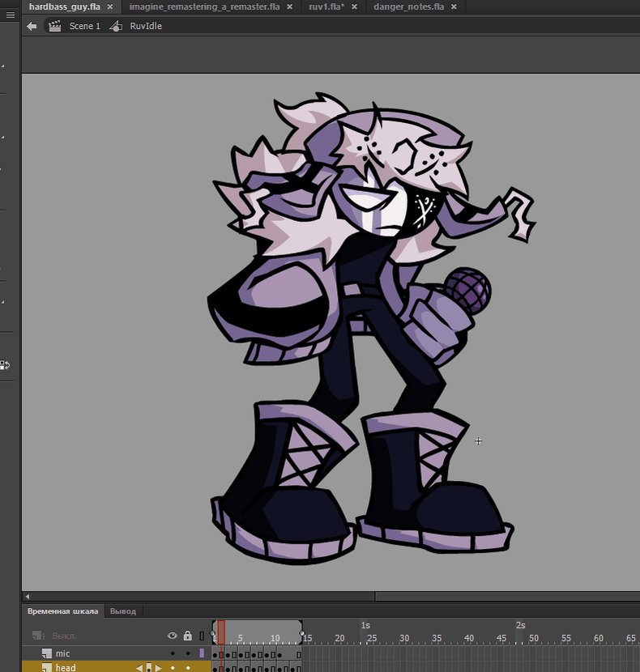Insert keyframe on head layer
Image resolution: width=640 pixels, height=672 pixels.
click(149, 668)
